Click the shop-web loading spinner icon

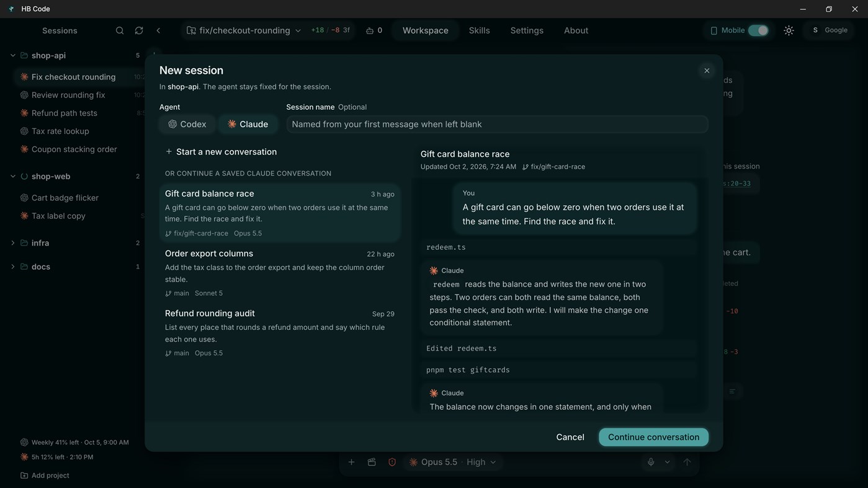[24, 176]
